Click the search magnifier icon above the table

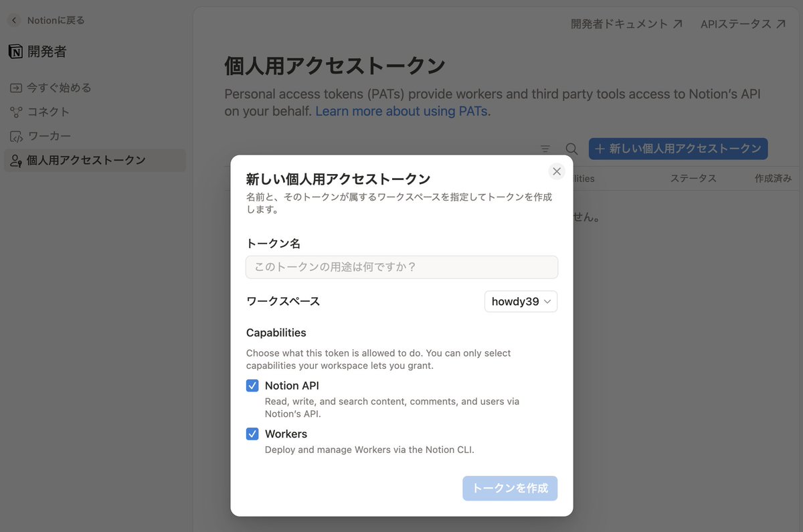(x=571, y=149)
